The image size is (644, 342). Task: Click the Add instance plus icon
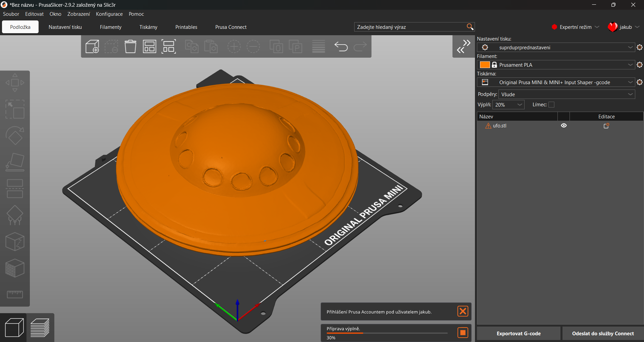coord(234,47)
